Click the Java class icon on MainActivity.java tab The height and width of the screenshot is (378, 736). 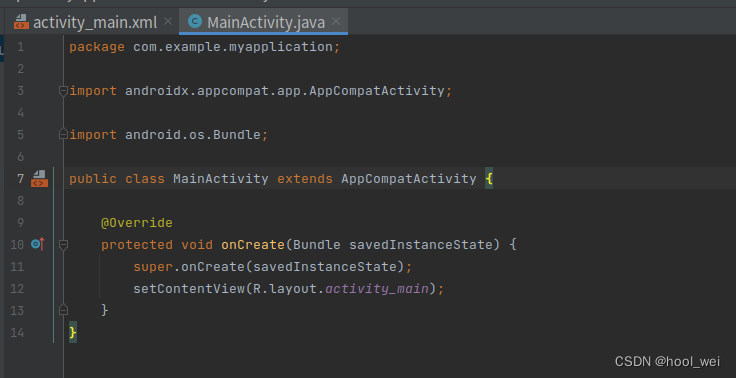click(194, 22)
